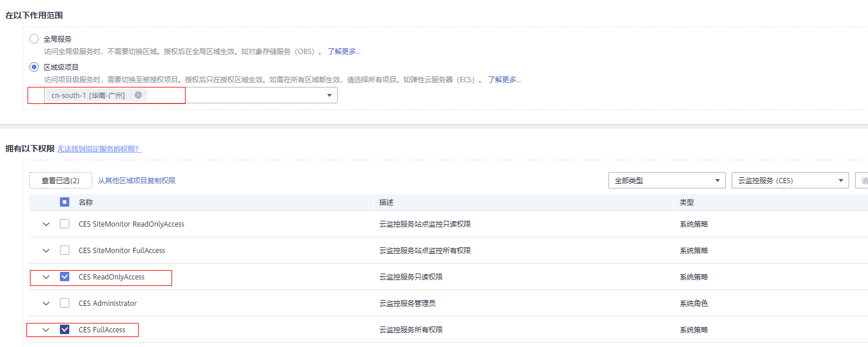Expand CES ReadOnlyAccess row chevron
Image resolution: width=868 pixels, height=347 pixels.
tap(46, 277)
